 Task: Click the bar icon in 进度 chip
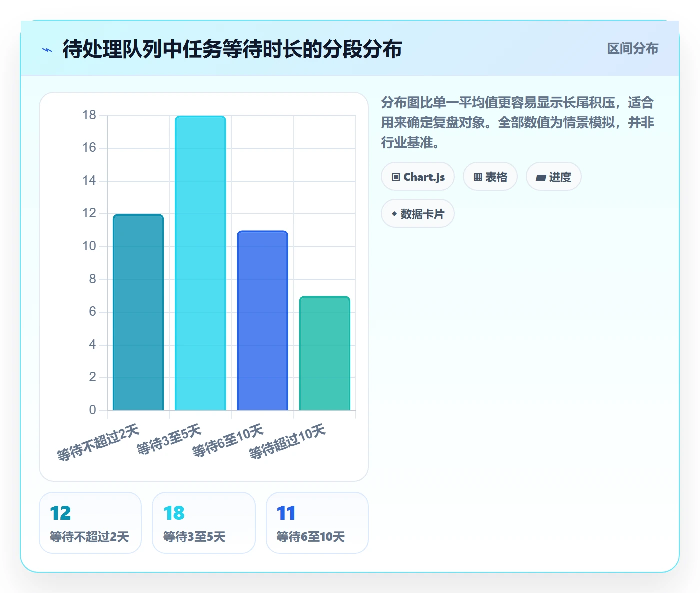(540, 177)
